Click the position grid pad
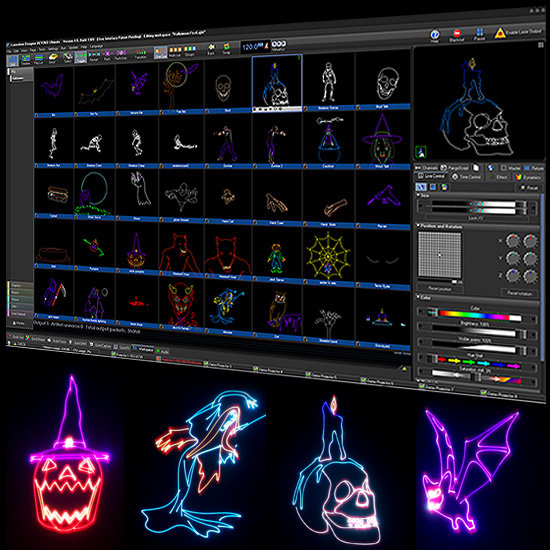Screen dimensions: 550x550 coord(440,255)
